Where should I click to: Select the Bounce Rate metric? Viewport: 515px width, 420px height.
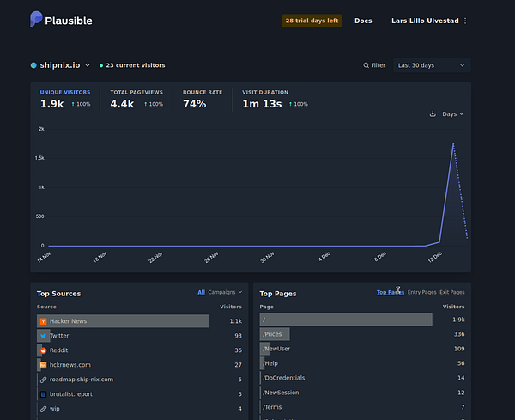(203, 100)
